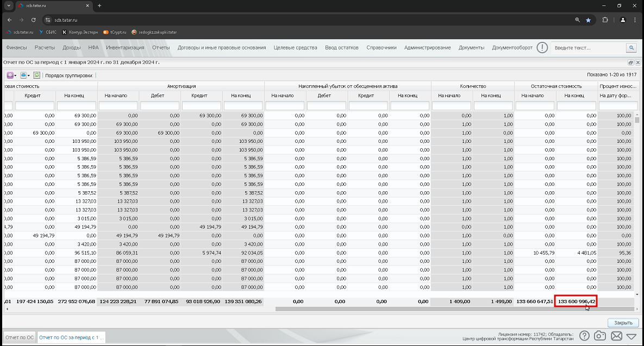Expand the printer icon dropdown arrow

[28, 76]
